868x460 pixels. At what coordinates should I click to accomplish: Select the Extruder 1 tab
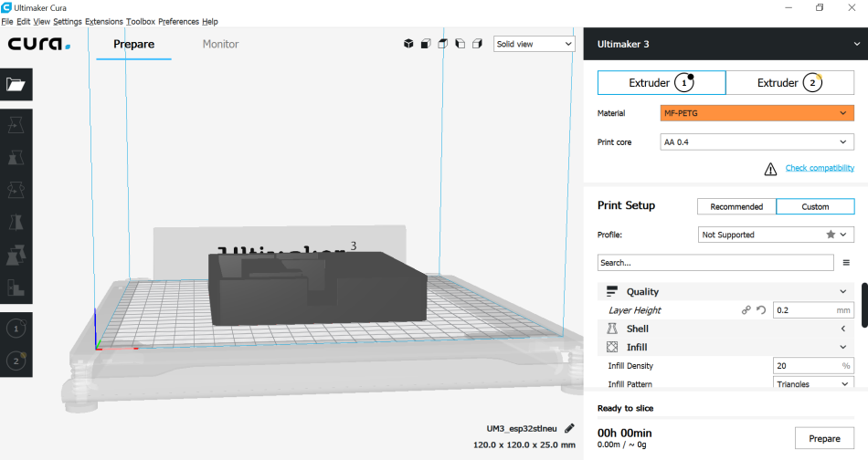(x=662, y=82)
